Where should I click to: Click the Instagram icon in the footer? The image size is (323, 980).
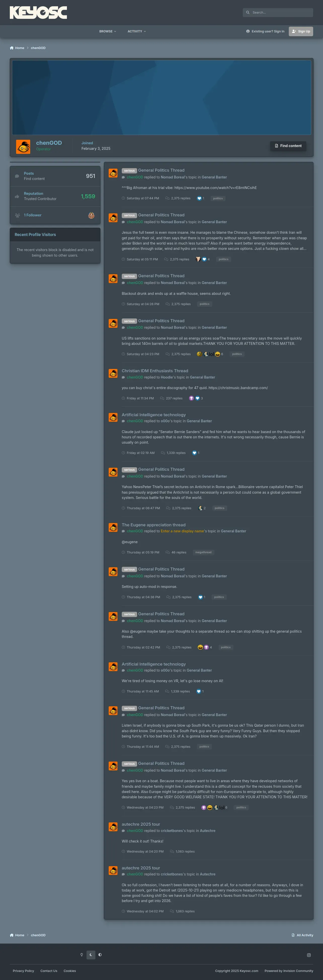(x=309, y=955)
